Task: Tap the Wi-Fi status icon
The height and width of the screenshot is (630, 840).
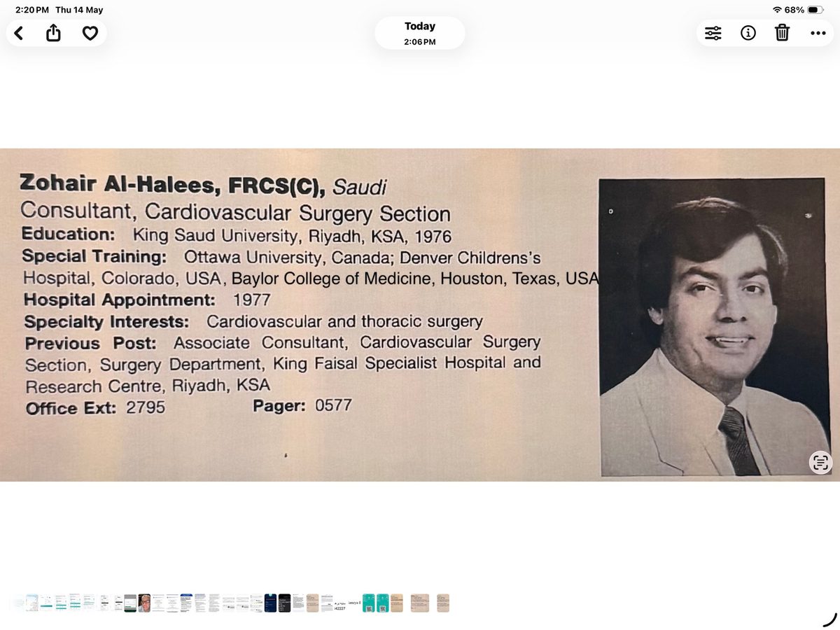Action: (777, 10)
